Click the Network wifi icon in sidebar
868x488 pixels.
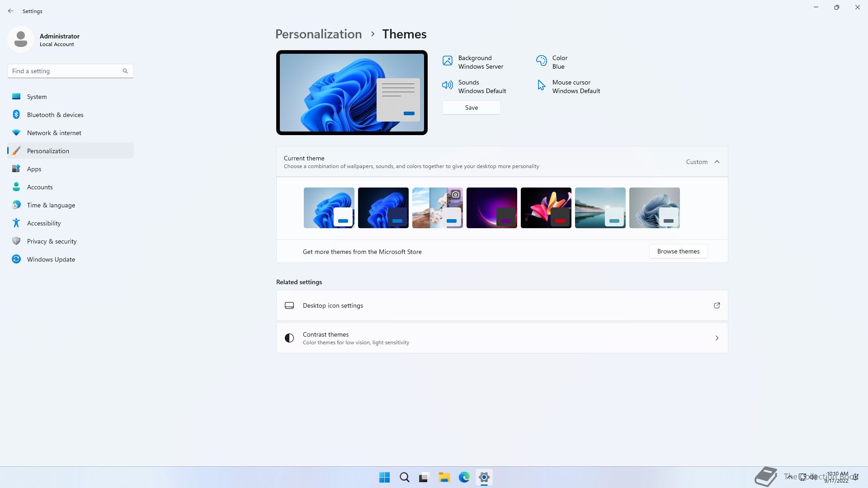(16, 132)
